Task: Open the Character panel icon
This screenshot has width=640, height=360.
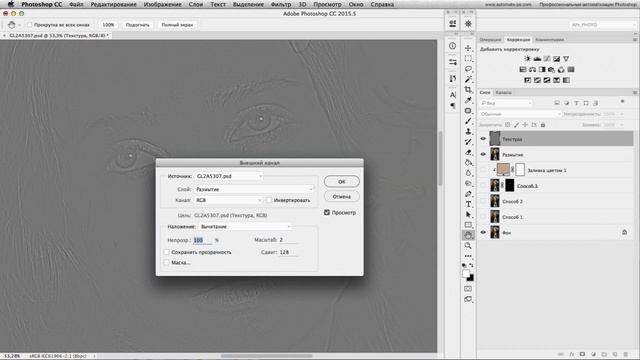Action: [x=453, y=95]
